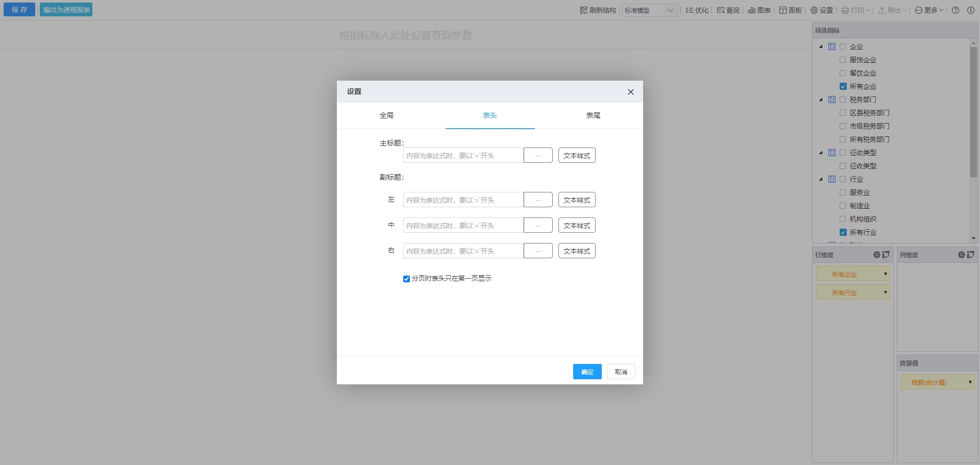Screen dimensions: 980x465
Task: Click the 查询 query toolbar icon
Action: click(x=721, y=10)
